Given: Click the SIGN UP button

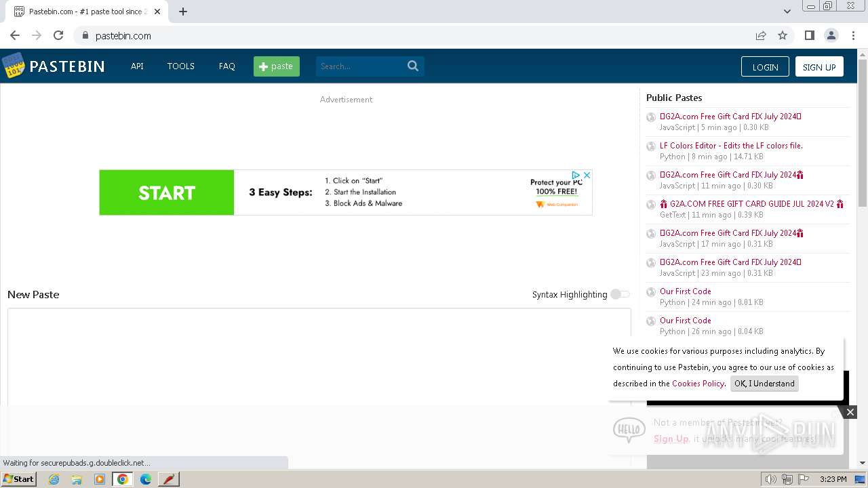Looking at the screenshot, I should pyautogui.click(x=819, y=66).
